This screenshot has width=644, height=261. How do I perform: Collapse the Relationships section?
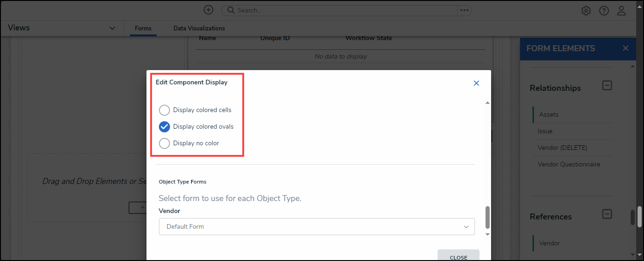[x=607, y=85]
